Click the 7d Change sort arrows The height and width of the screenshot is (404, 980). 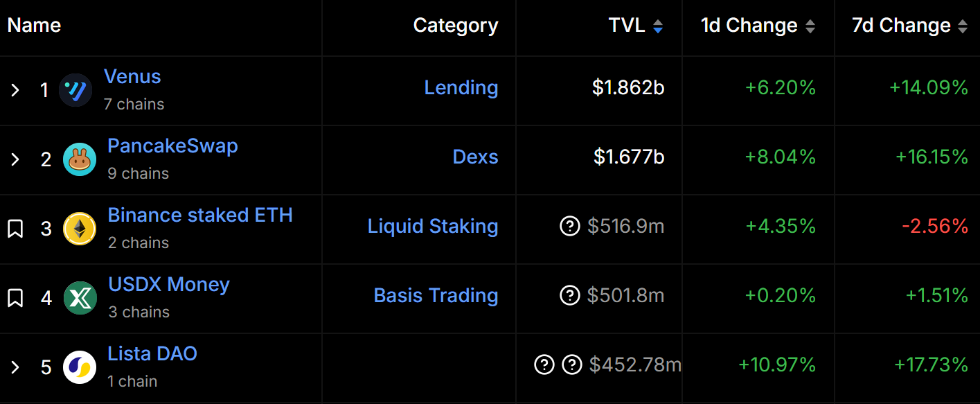pyautogui.click(x=963, y=26)
